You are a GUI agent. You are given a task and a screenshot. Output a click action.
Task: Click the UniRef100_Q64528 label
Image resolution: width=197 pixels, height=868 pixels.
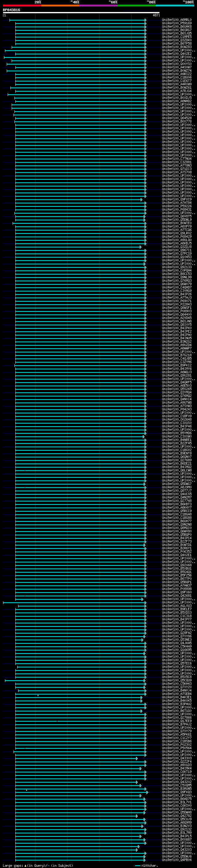(x=176, y=118)
